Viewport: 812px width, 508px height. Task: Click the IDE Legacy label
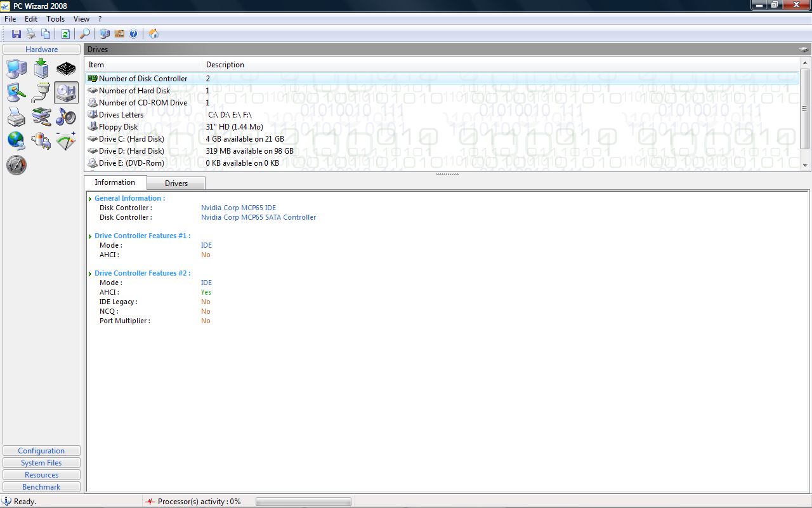[119, 302]
